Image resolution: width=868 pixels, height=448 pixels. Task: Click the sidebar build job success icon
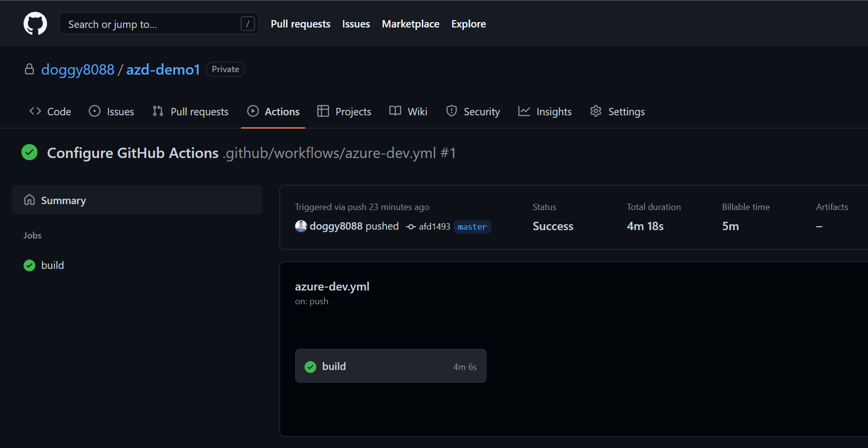pyautogui.click(x=29, y=265)
